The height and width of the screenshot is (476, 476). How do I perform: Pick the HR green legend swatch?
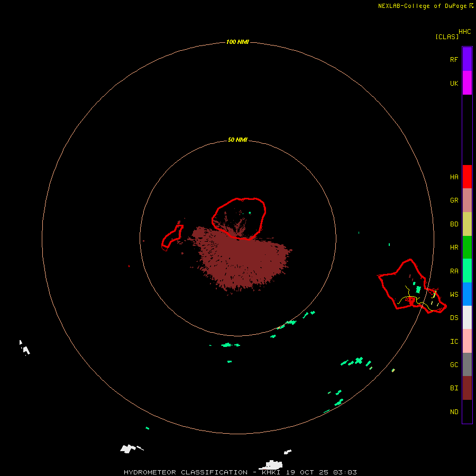(467, 248)
